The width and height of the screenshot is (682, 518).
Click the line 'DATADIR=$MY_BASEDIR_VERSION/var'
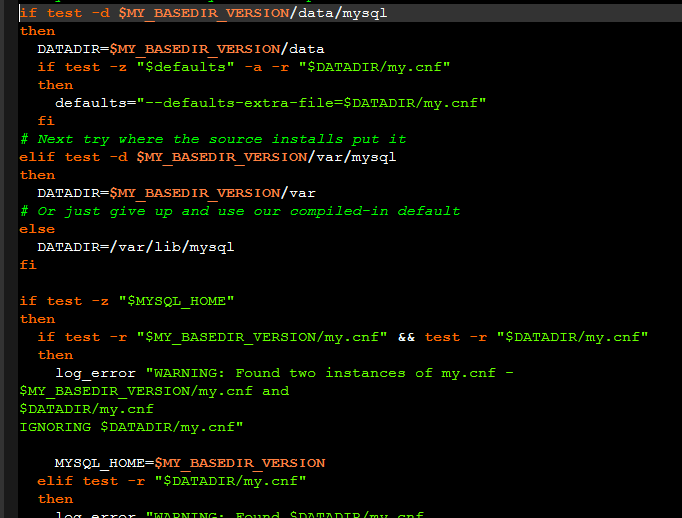(176, 193)
